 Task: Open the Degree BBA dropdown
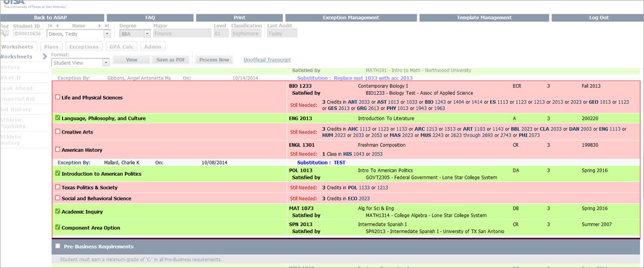[147, 34]
